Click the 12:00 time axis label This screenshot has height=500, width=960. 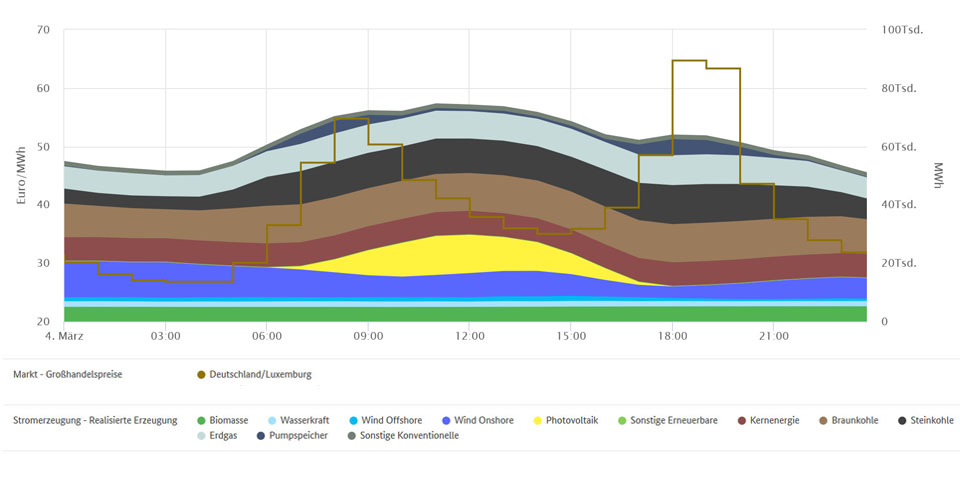coord(470,336)
